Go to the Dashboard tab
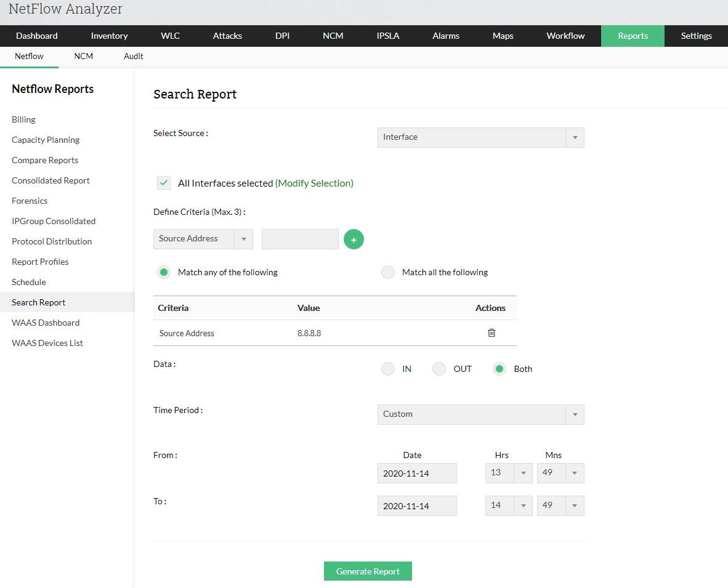Viewport: 728px width, 588px height. click(37, 36)
